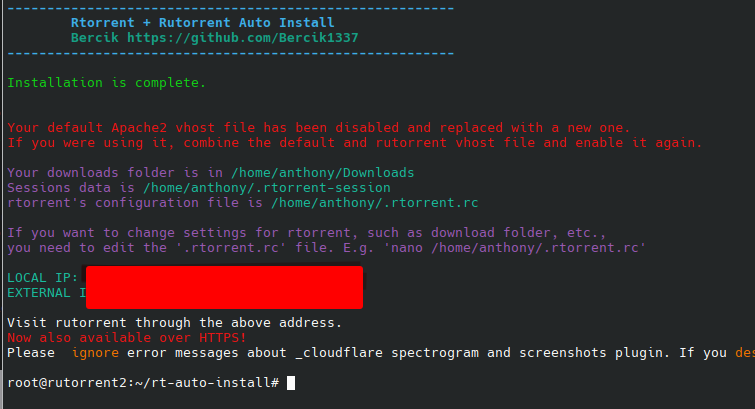Click the /home/anthony/Downloads folder path

tap(325, 173)
